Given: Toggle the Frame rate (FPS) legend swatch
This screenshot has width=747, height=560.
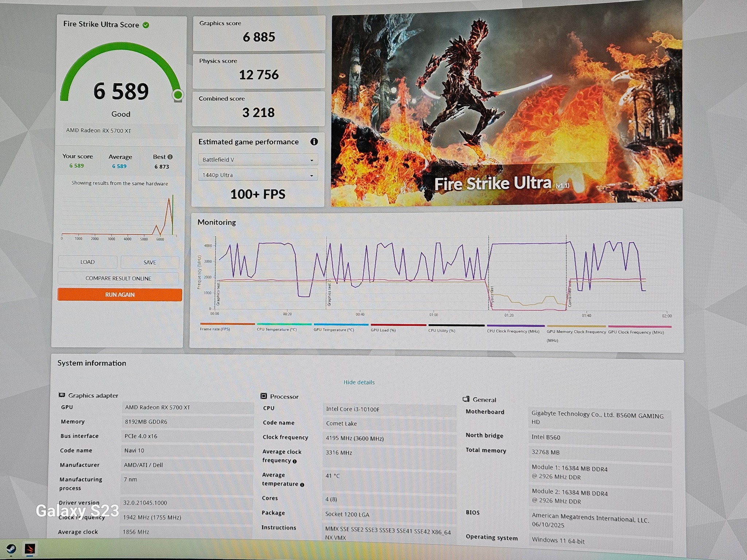Looking at the screenshot, I should (227, 324).
